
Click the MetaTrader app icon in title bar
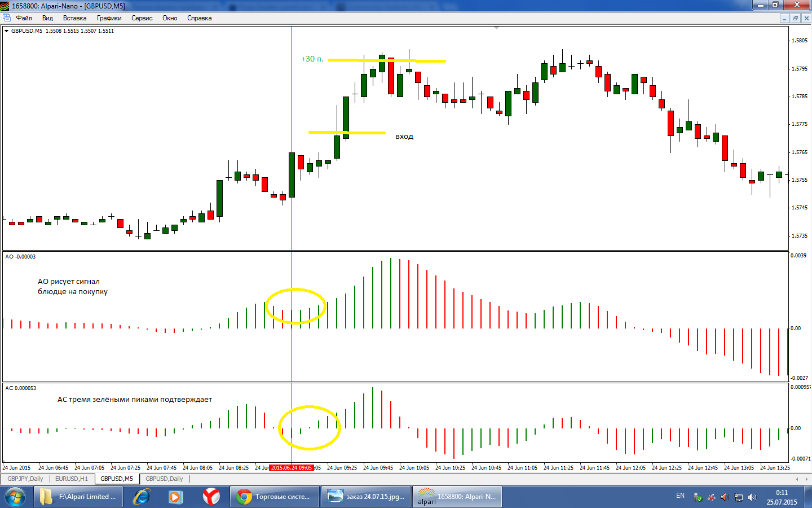[x=5, y=6]
